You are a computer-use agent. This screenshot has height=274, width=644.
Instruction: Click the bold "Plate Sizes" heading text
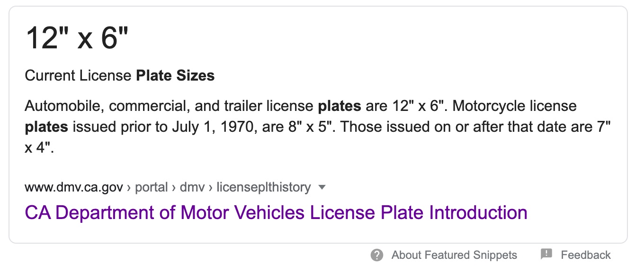175,75
